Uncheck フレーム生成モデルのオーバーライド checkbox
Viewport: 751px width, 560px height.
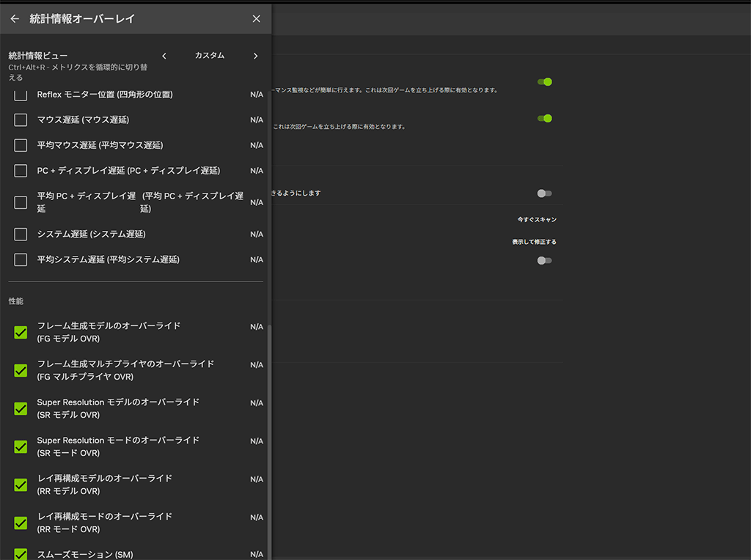(x=21, y=332)
